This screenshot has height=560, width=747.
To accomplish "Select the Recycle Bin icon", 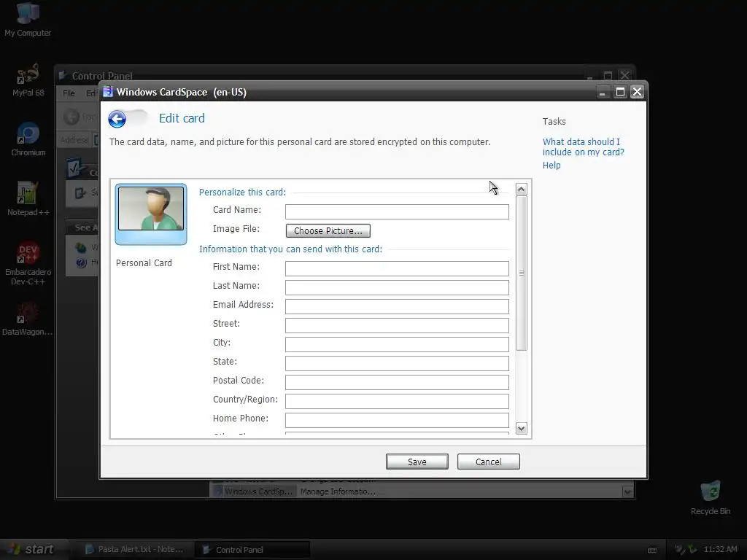I will [711, 498].
